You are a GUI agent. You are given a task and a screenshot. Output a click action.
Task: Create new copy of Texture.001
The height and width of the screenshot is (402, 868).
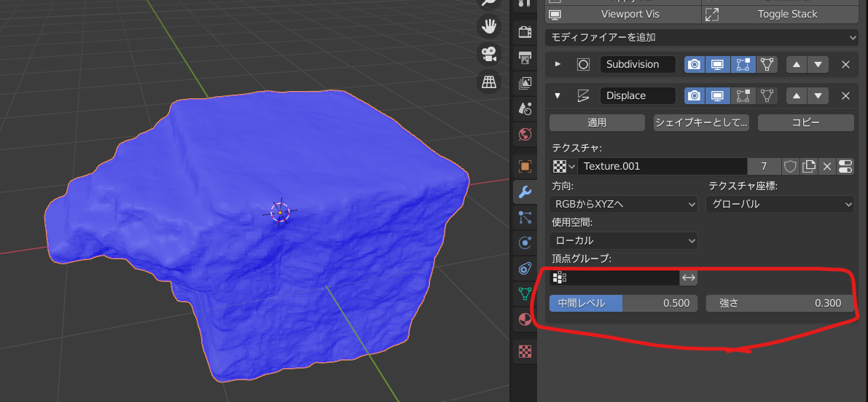pyautogui.click(x=809, y=166)
